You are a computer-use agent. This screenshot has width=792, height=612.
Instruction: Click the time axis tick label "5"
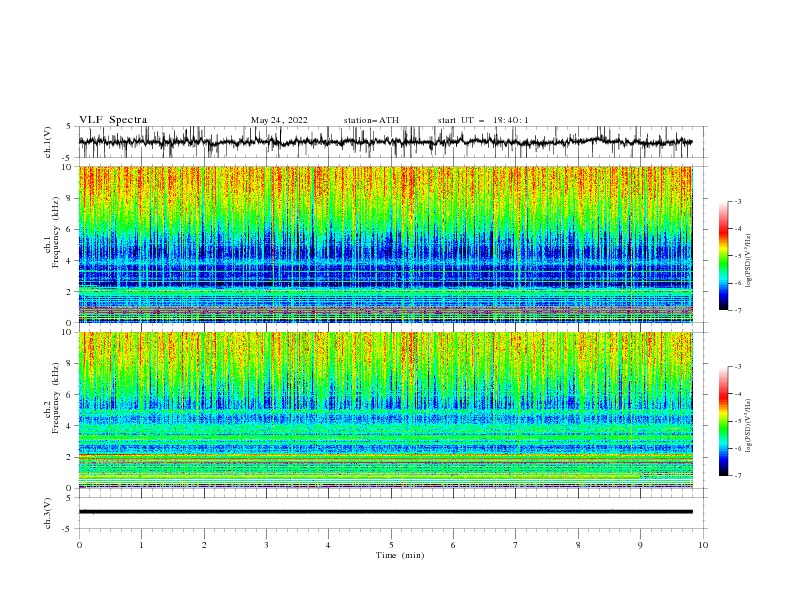pos(391,545)
